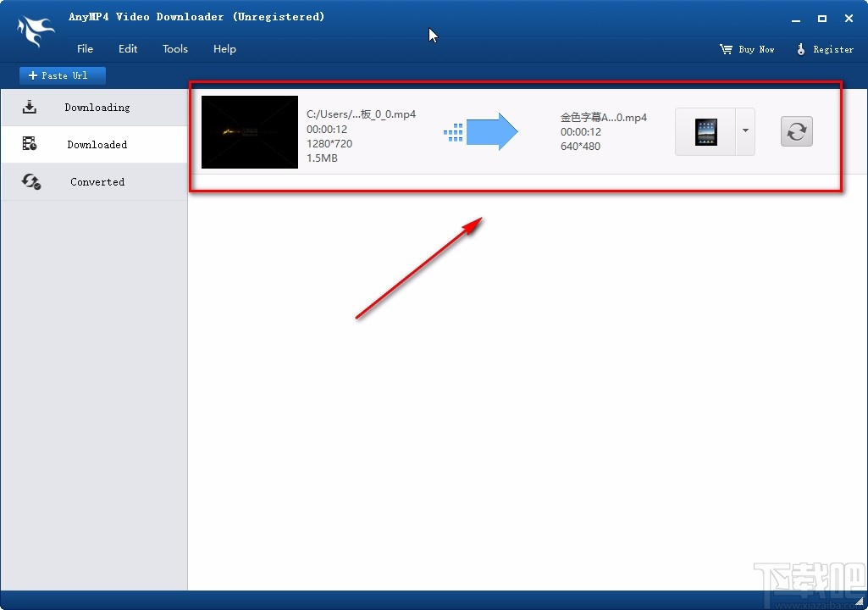
Task: Open the File menu
Action: (85, 49)
